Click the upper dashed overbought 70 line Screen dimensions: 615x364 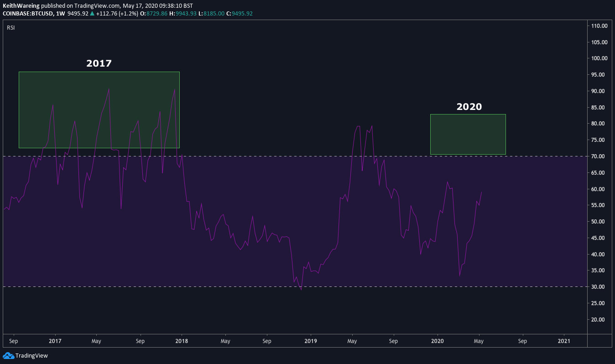pyautogui.click(x=295, y=156)
